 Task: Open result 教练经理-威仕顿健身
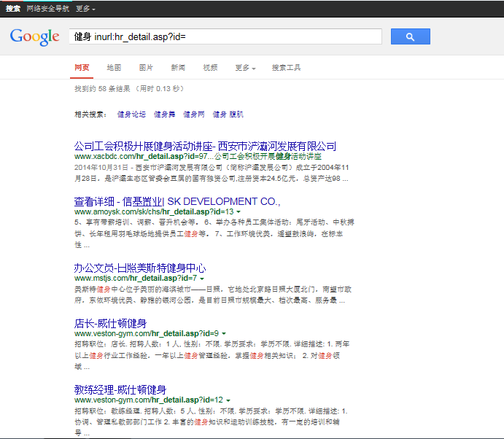(120, 389)
